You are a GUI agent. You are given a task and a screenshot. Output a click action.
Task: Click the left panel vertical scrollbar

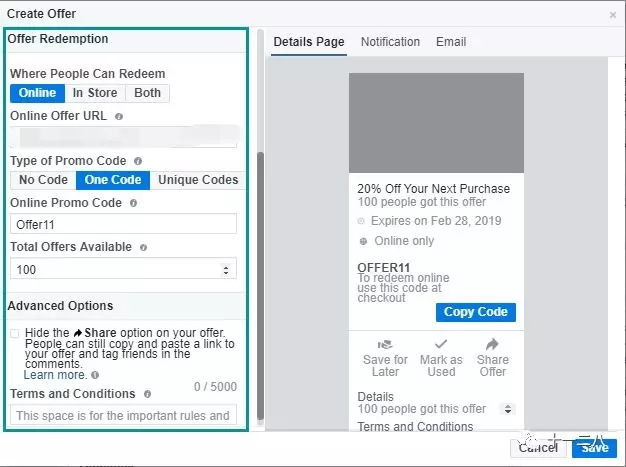[x=261, y=280]
